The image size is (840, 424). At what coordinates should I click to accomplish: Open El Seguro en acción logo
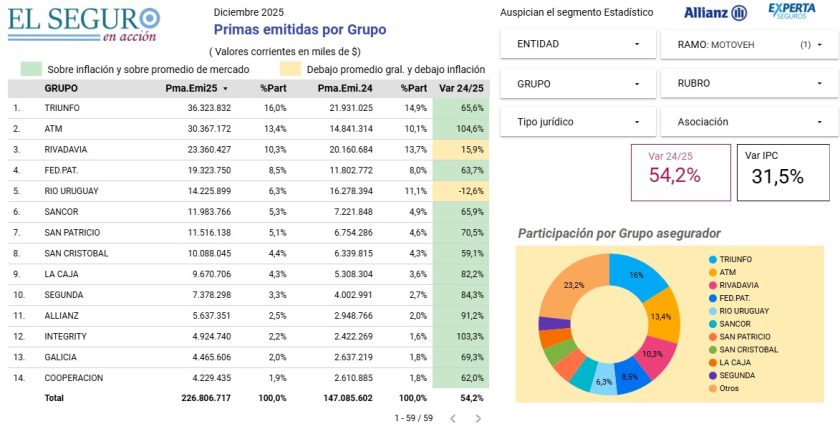(84, 24)
